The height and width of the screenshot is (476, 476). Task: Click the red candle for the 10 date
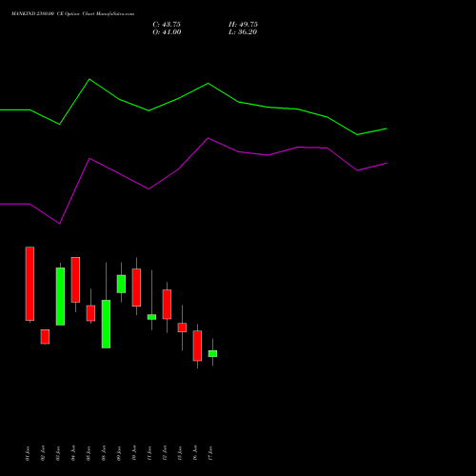click(136, 288)
